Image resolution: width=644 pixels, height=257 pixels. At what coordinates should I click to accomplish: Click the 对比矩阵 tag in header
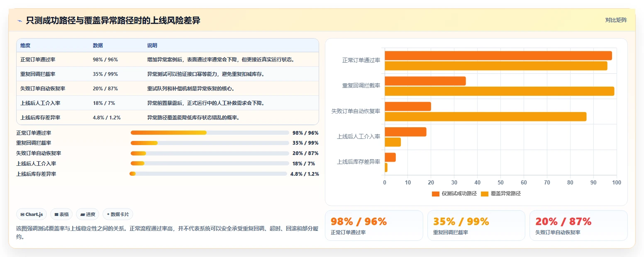click(x=616, y=20)
